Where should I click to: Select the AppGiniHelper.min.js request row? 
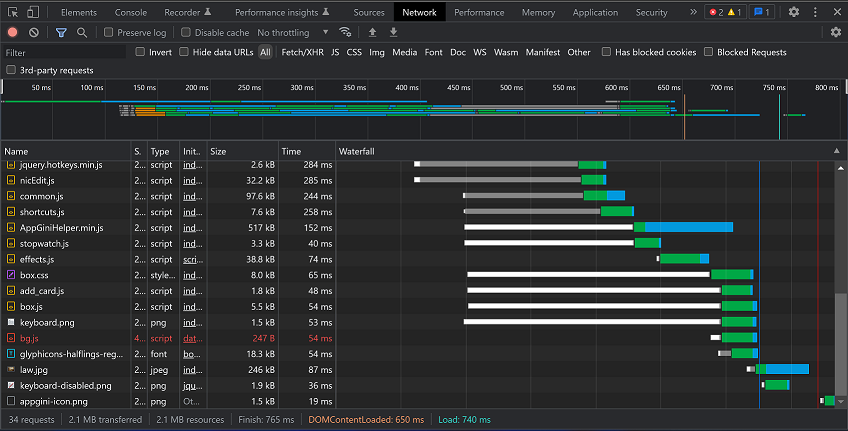coord(418,228)
